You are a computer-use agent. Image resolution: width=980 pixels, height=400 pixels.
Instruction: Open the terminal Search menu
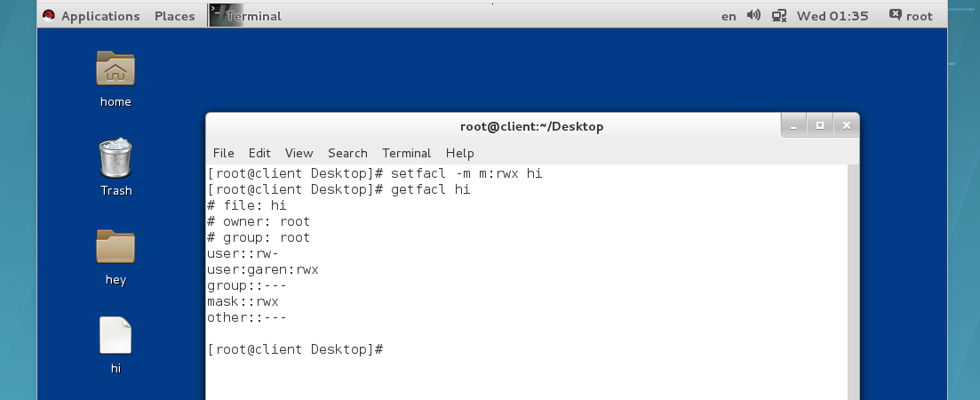coord(347,153)
